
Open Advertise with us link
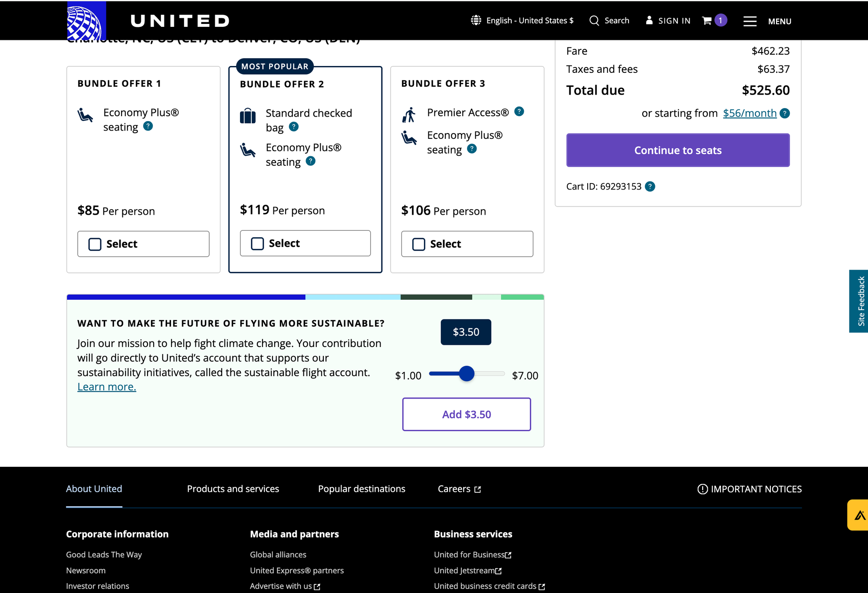[285, 586]
